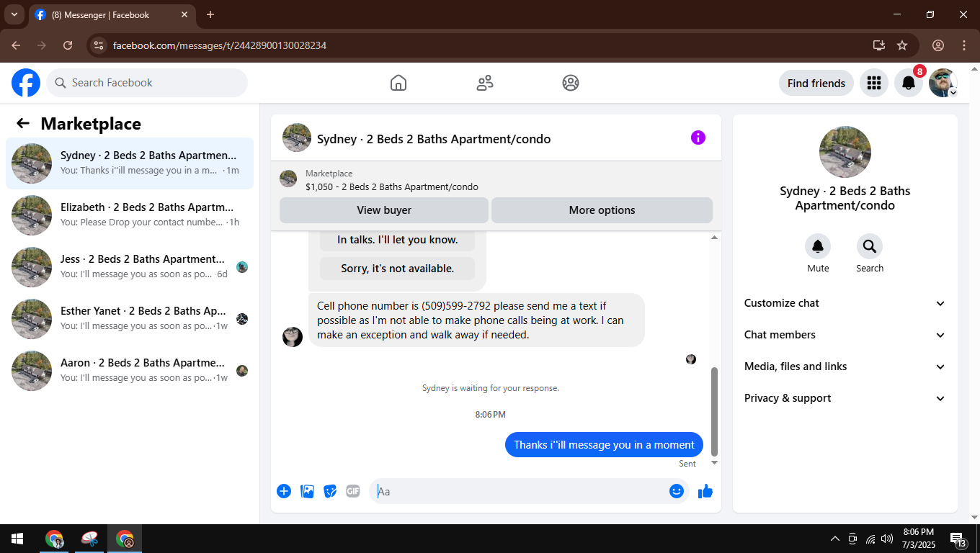Click Sydney's message with the cell phone number
The width and height of the screenshot is (980, 553).
click(x=476, y=320)
